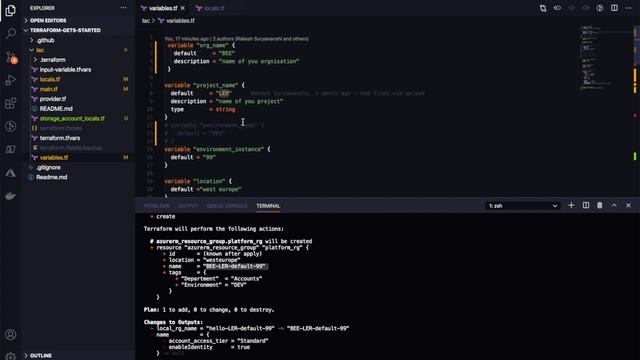The width and height of the screenshot is (640, 360).
Task: Click the 'variable "org_name"' code line
Action: 201,45
